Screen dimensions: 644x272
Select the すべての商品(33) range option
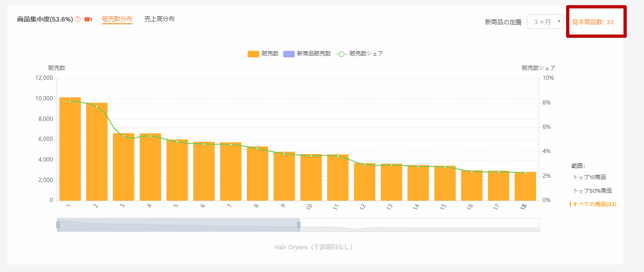click(594, 204)
